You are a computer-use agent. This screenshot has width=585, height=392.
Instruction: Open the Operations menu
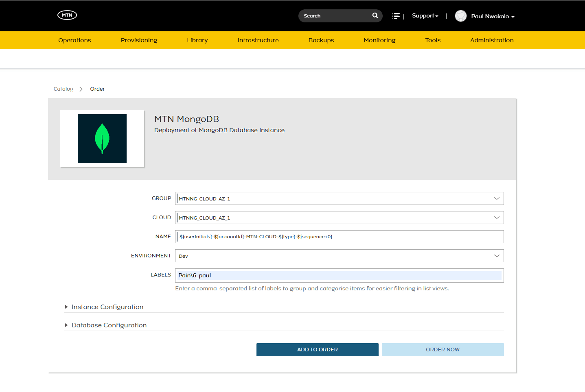point(74,40)
